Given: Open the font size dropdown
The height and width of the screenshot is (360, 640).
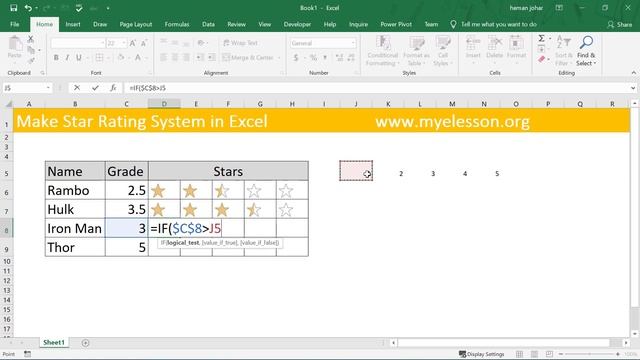Looking at the screenshot, I should click(124, 43).
